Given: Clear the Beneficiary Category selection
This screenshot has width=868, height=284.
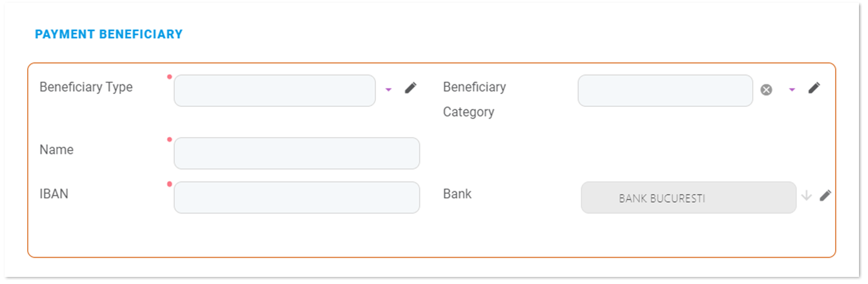Looking at the screenshot, I should pos(766,90).
